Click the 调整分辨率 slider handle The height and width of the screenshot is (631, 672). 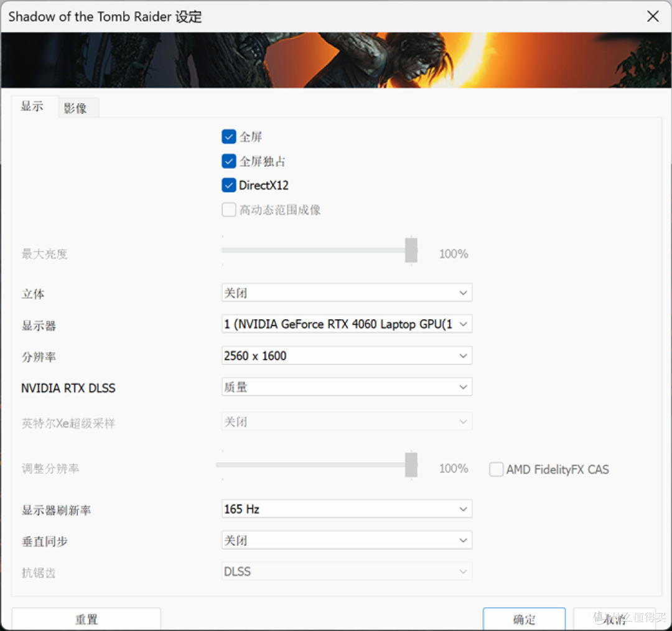click(x=411, y=465)
